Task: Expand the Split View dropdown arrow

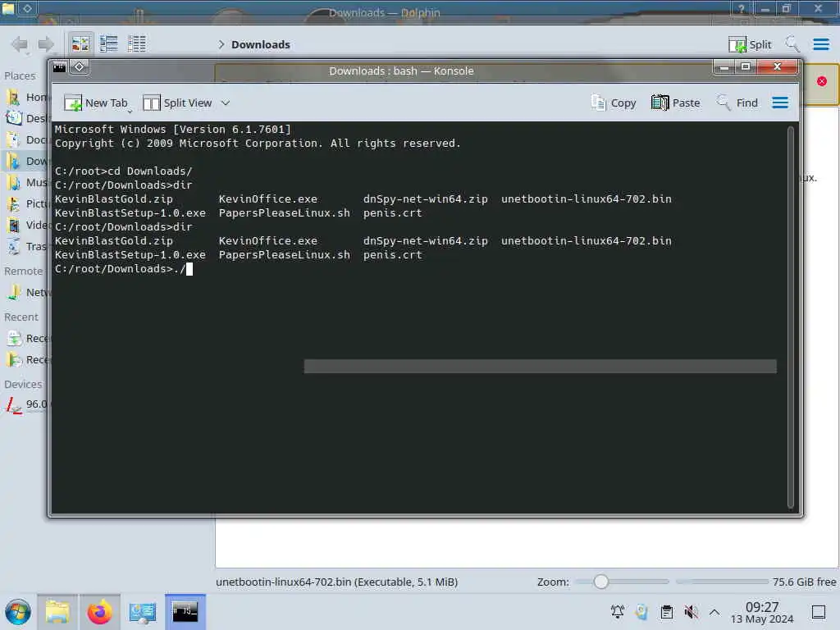Action: 226,103
